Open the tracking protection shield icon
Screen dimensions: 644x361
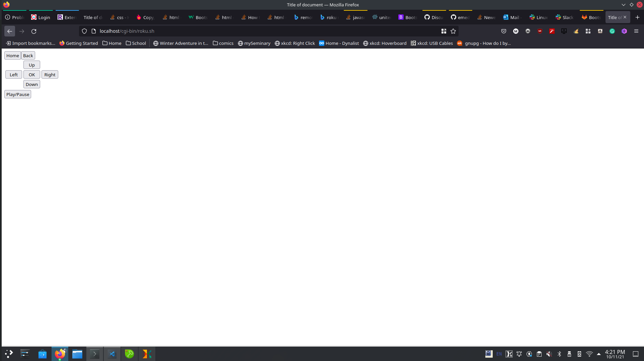tap(84, 31)
